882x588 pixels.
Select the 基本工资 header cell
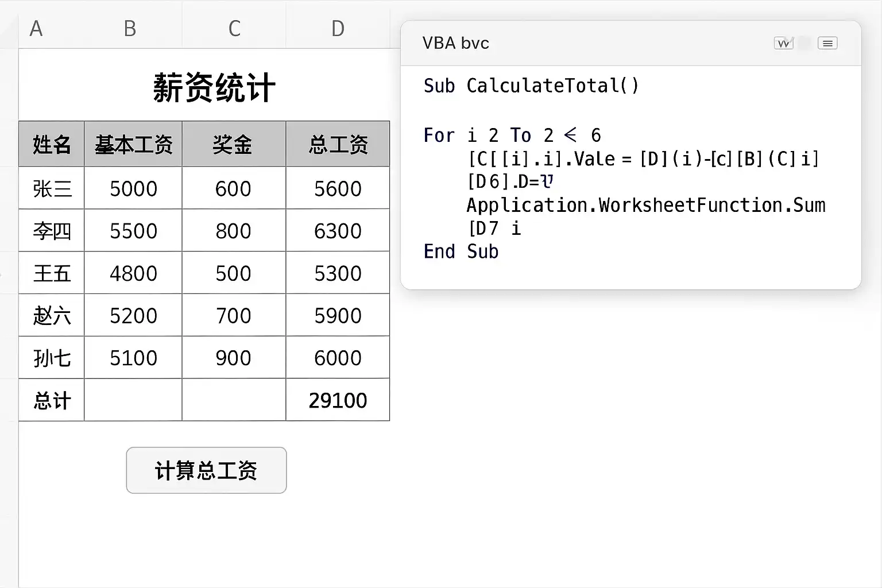[x=133, y=144]
